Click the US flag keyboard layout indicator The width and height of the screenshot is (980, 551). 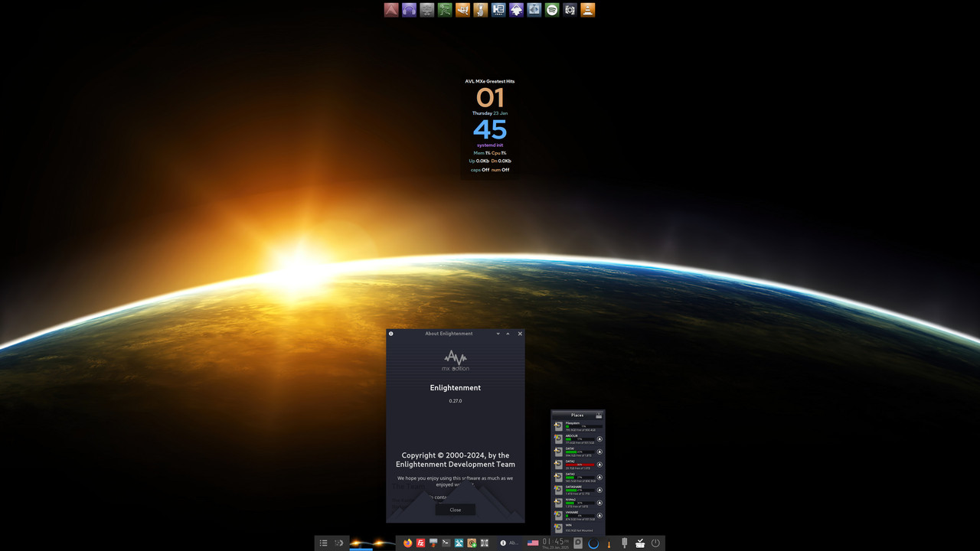[533, 543]
